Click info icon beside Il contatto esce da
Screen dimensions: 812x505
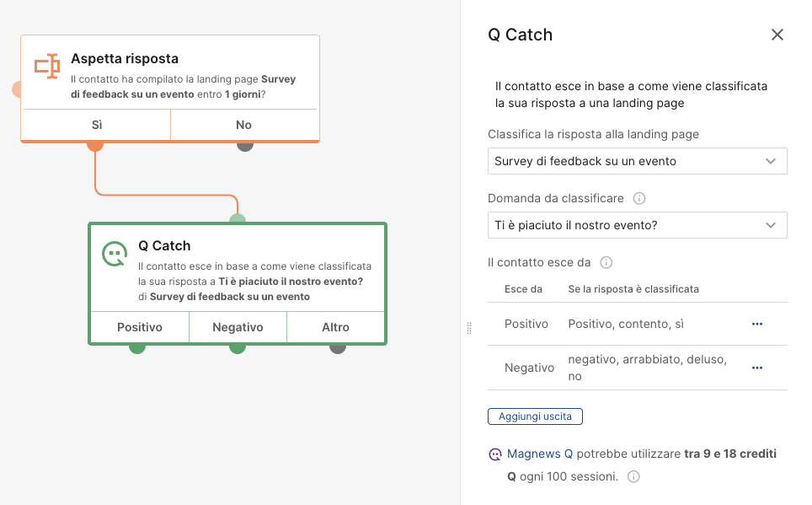[x=606, y=262]
